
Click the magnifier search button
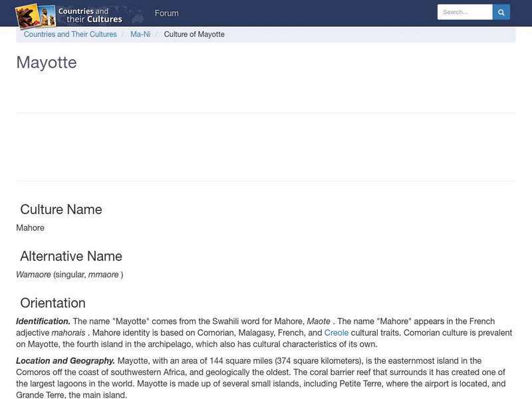click(x=501, y=12)
